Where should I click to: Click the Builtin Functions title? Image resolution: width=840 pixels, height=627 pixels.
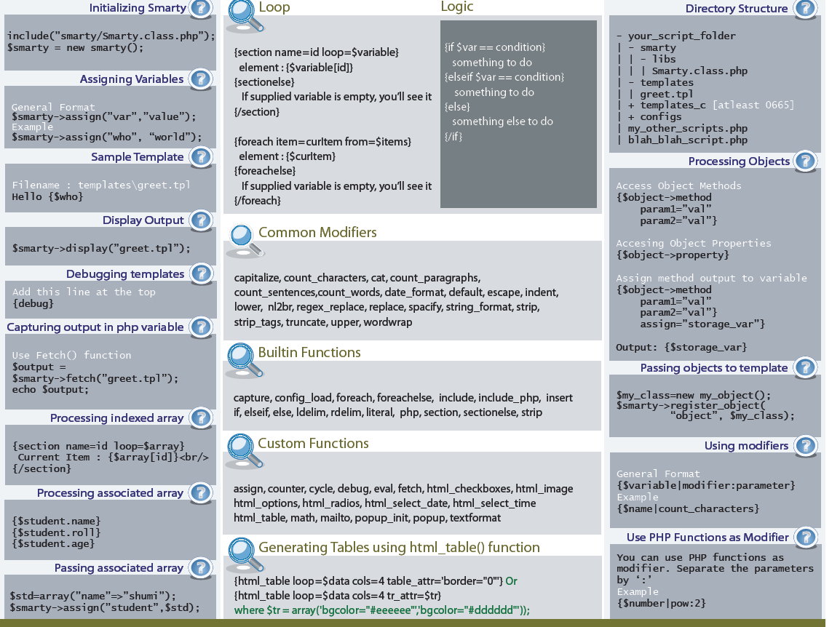(309, 352)
